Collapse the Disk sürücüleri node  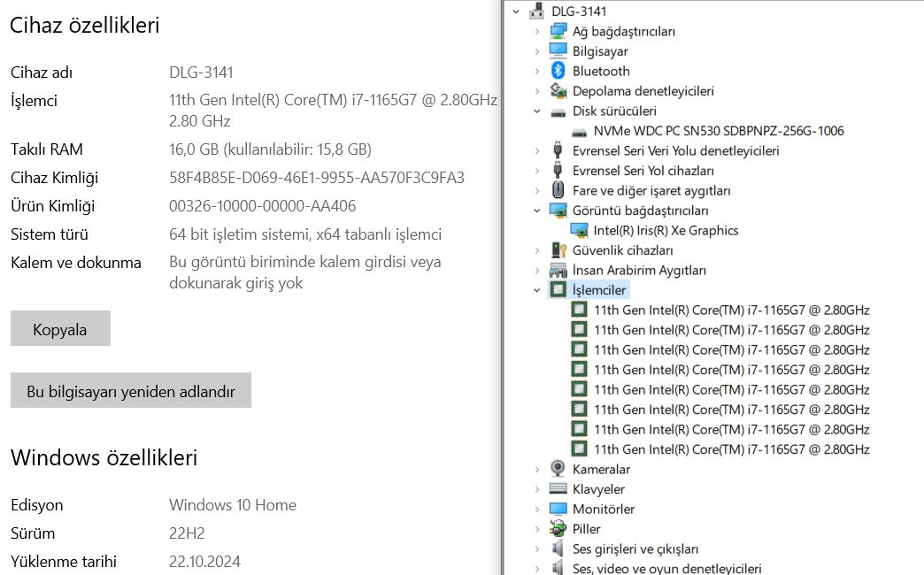pos(537,111)
